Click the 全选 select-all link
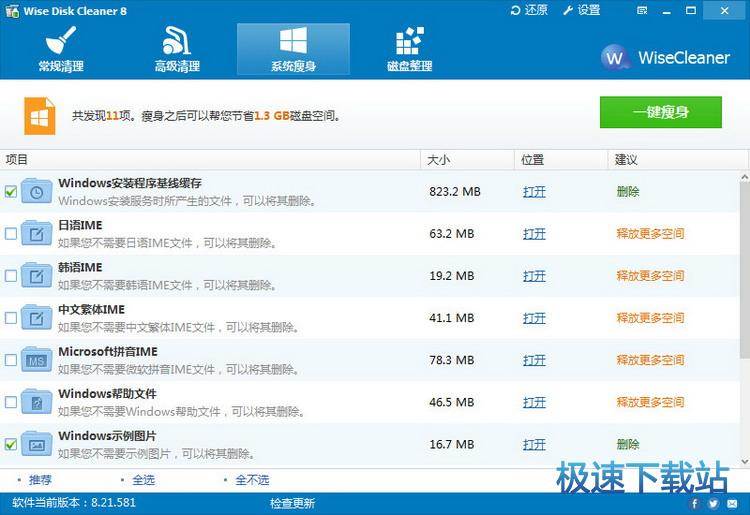Screen dimensions: 750x515 coord(143,480)
